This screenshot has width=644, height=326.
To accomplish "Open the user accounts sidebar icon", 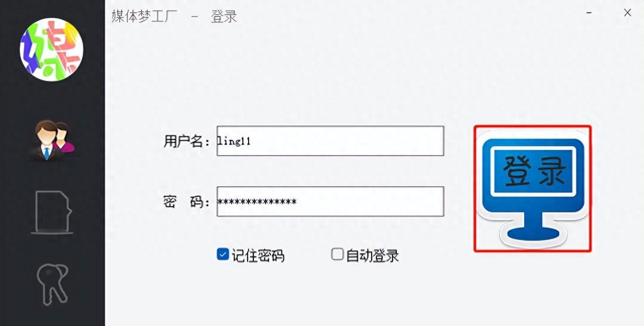I will (x=52, y=141).
